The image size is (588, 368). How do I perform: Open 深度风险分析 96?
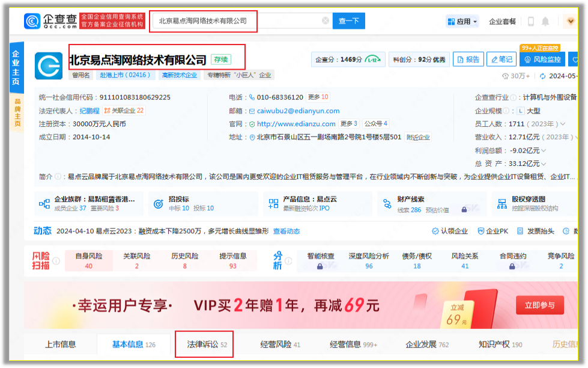tap(369, 260)
